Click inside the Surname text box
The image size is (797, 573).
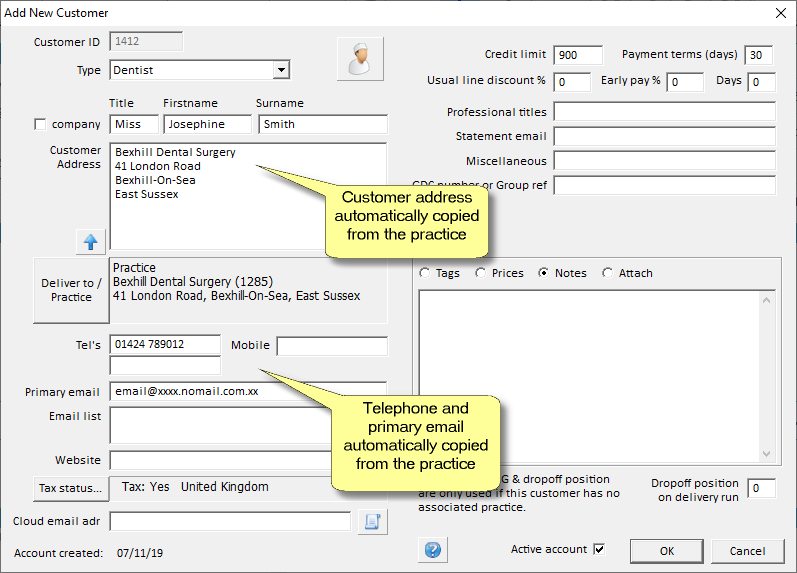click(322, 125)
